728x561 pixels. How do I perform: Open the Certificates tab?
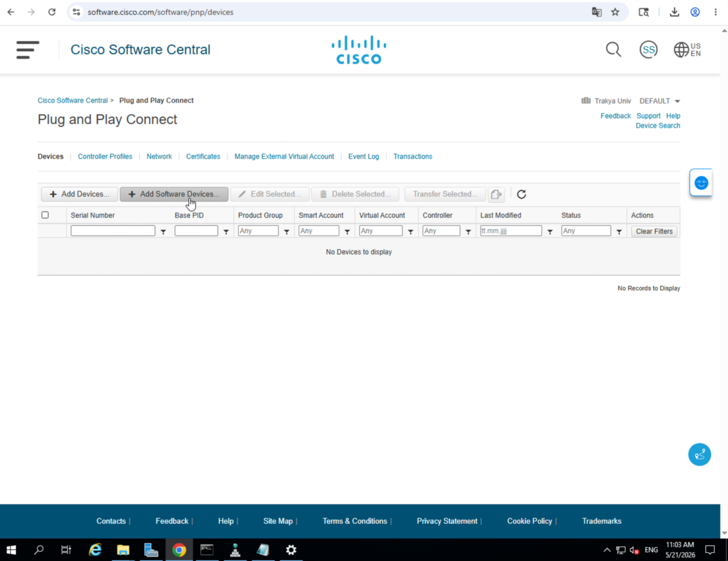click(203, 157)
